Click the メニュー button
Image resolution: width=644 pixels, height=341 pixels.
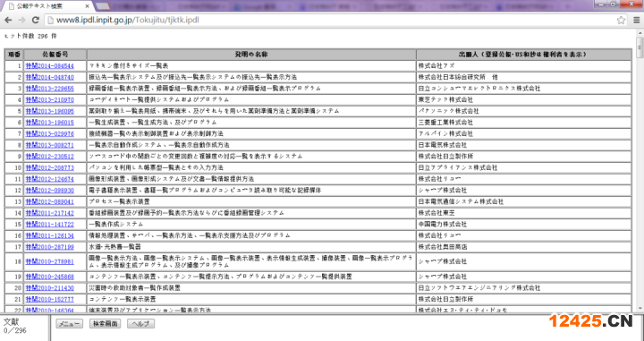click(70, 324)
